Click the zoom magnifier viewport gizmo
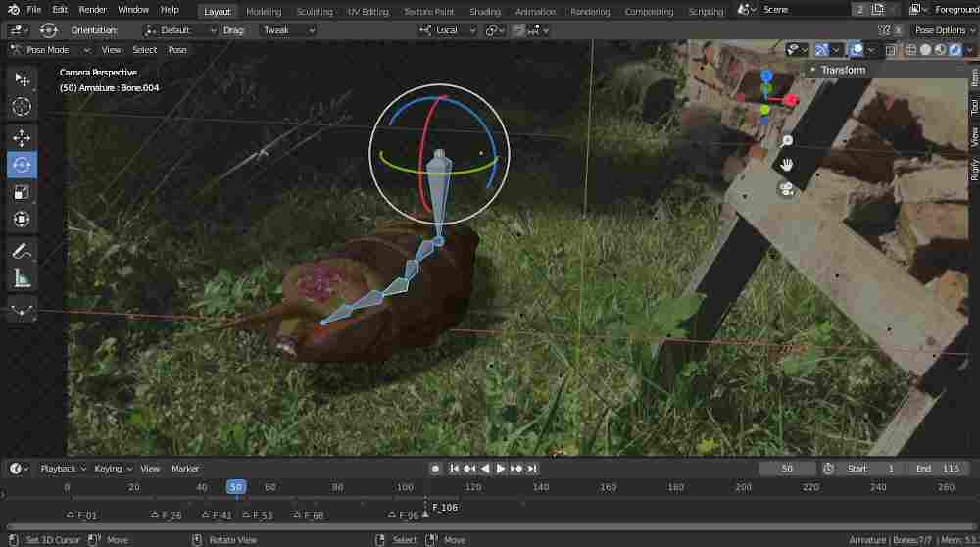 tap(786, 141)
